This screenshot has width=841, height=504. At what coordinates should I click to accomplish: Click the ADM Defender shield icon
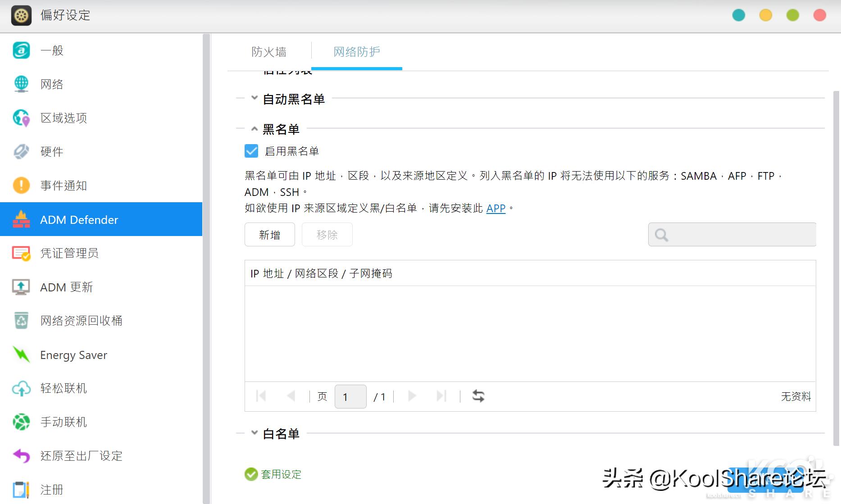tap(21, 219)
